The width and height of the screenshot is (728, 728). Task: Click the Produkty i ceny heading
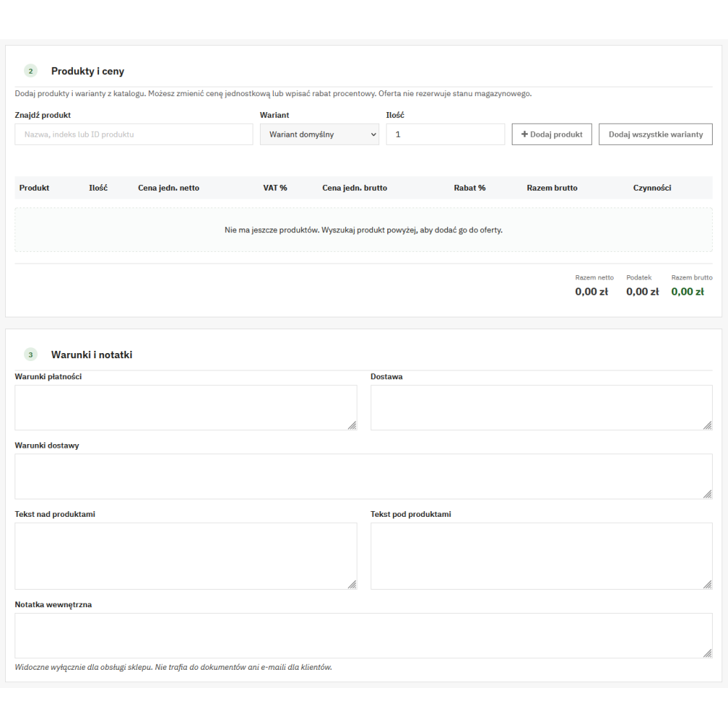pyautogui.click(x=88, y=71)
